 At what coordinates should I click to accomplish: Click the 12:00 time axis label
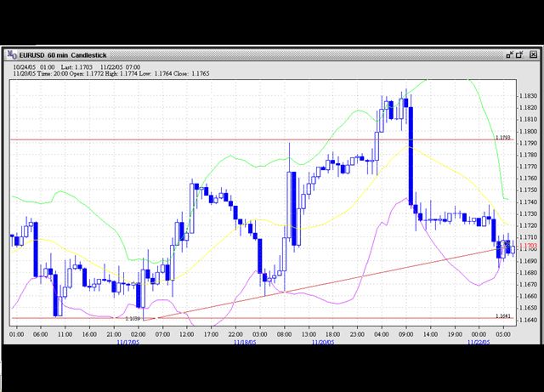click(187, 334)
